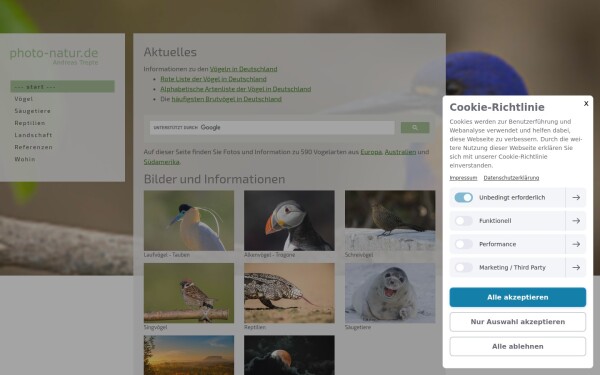Follow the Südamerika link
Screen dimensions: 600x375
[161, 162]
